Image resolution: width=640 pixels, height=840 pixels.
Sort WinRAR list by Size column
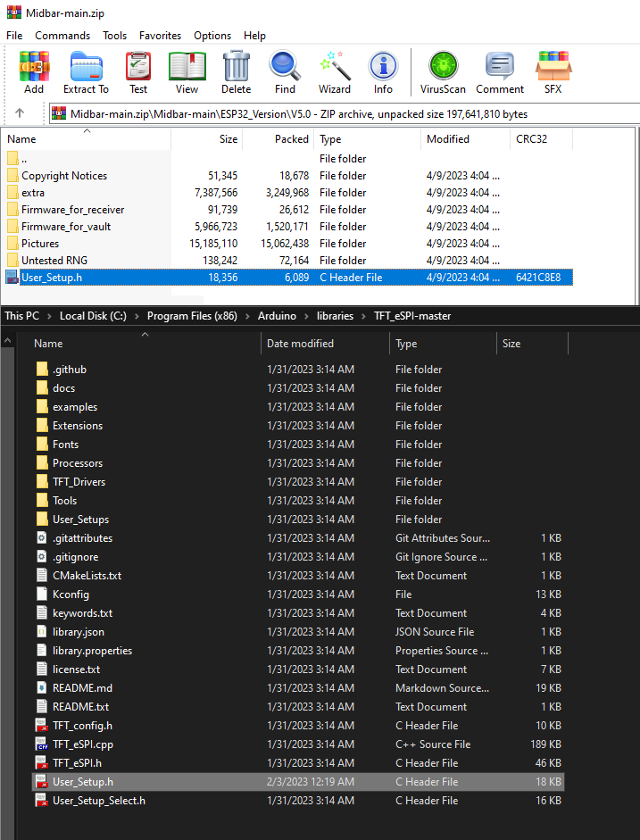click(207, 138)
